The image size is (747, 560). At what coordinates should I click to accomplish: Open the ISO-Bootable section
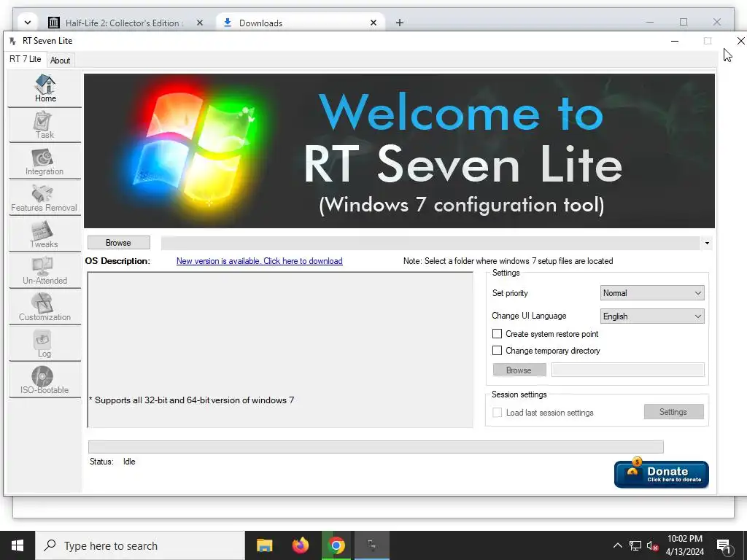point(44,381)
